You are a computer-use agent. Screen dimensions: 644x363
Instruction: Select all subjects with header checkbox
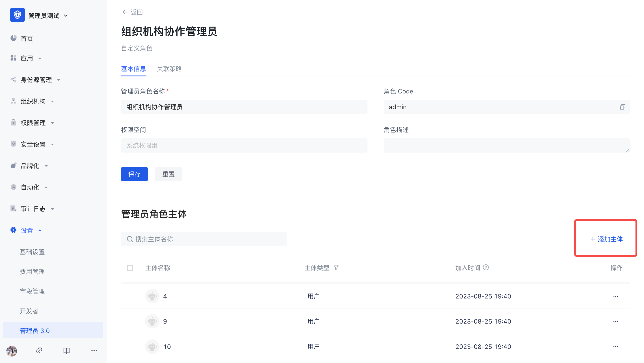click(x=130, y=268)
